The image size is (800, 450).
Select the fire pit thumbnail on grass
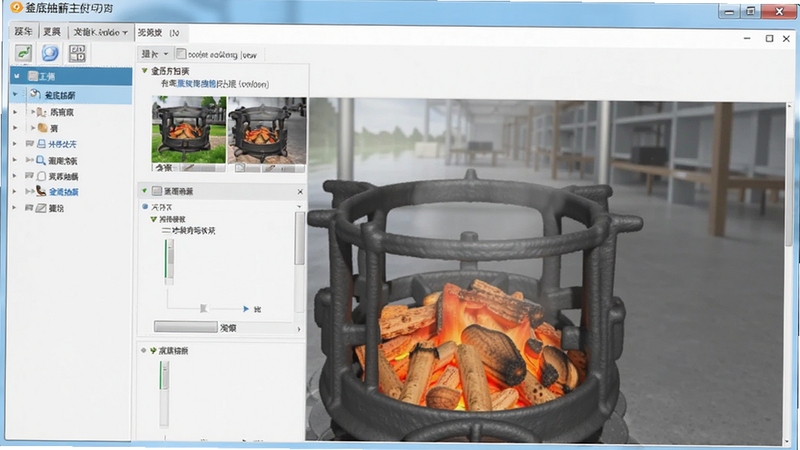click(189, 130)
